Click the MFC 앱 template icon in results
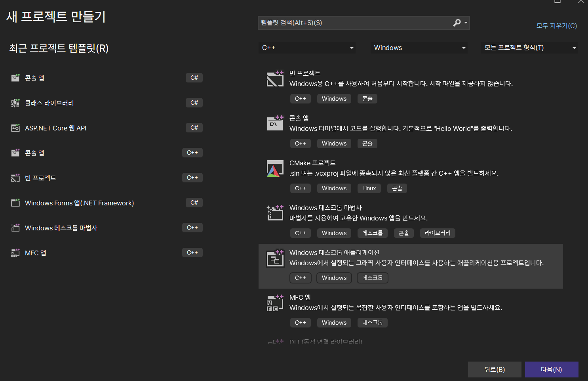The image size is (588, 381). (x=275, y=303)
